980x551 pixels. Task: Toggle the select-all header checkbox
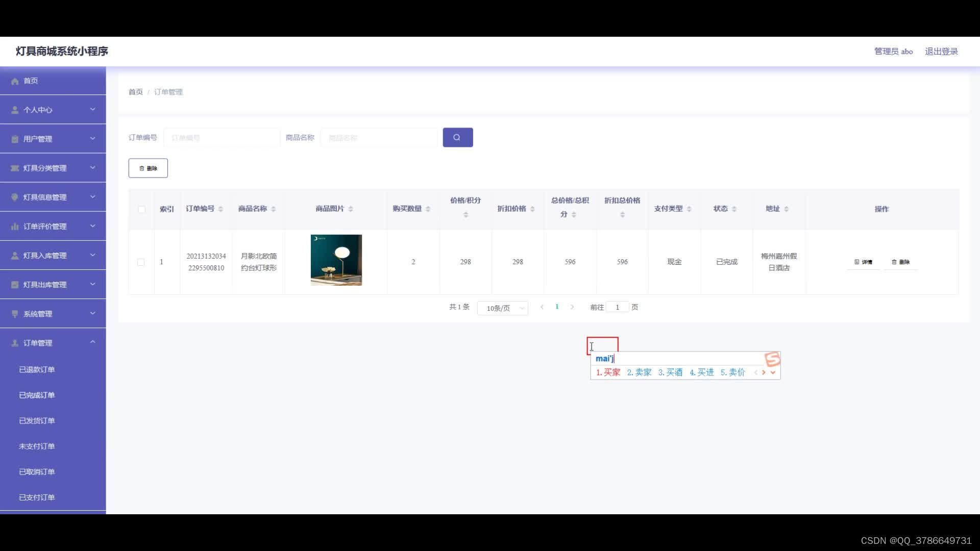click(141, 210)
